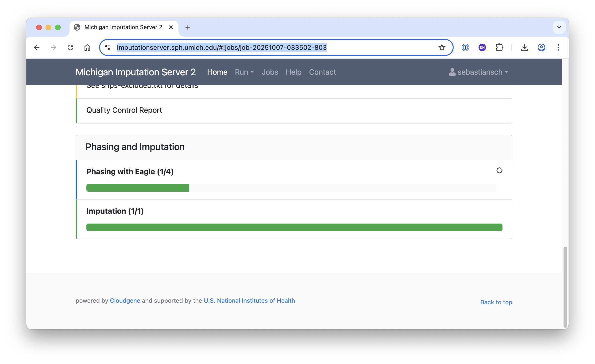Click the purple EN extension icon

482,47
